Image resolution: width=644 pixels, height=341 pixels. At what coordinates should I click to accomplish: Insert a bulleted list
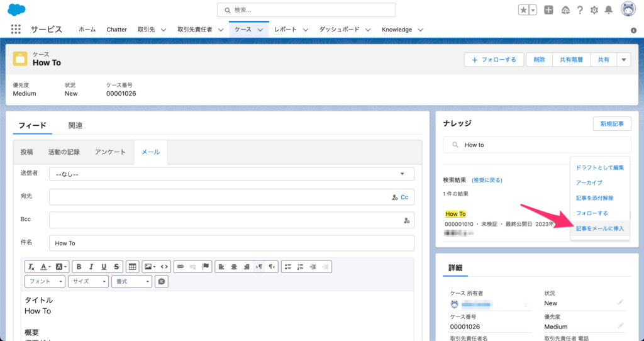coord(288,267)
